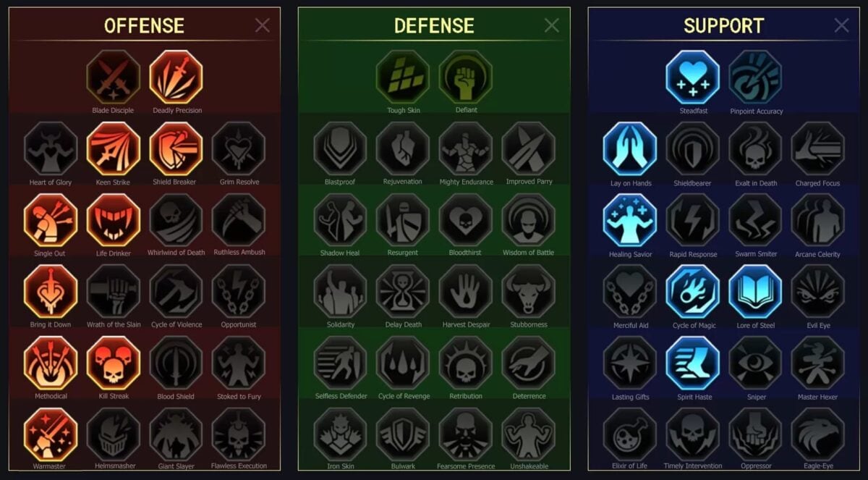The width and height of the screenshot is (868, 480).
Task: Choose the Bulwark shield mastery
Action: (403, 434)
